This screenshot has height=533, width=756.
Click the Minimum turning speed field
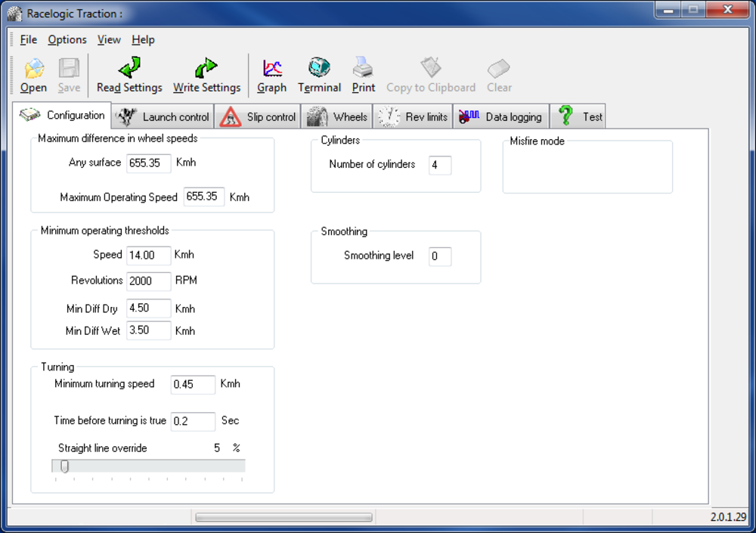[193, 384]
